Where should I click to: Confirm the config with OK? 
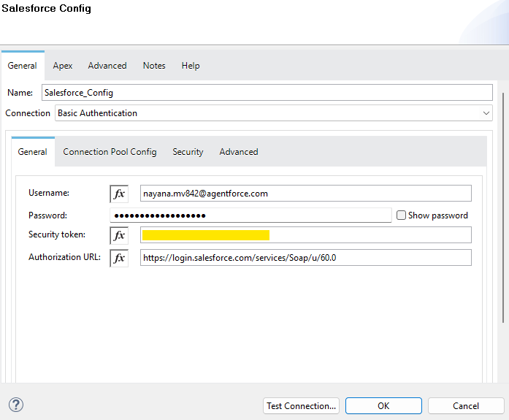(383, 405)
